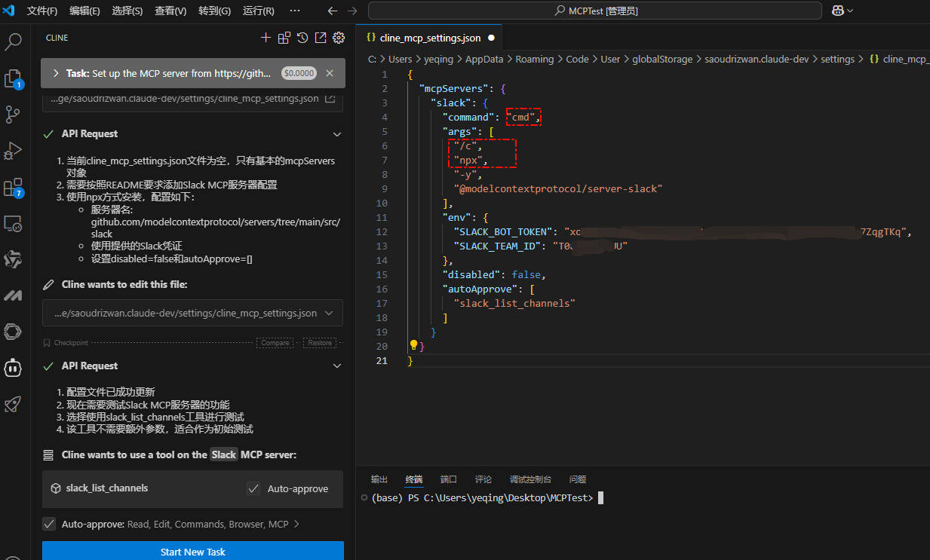Switch to the 端口 panel tab
Viewport: 930px width, 560px height.
pyautogui.click(x=449, y=479)
